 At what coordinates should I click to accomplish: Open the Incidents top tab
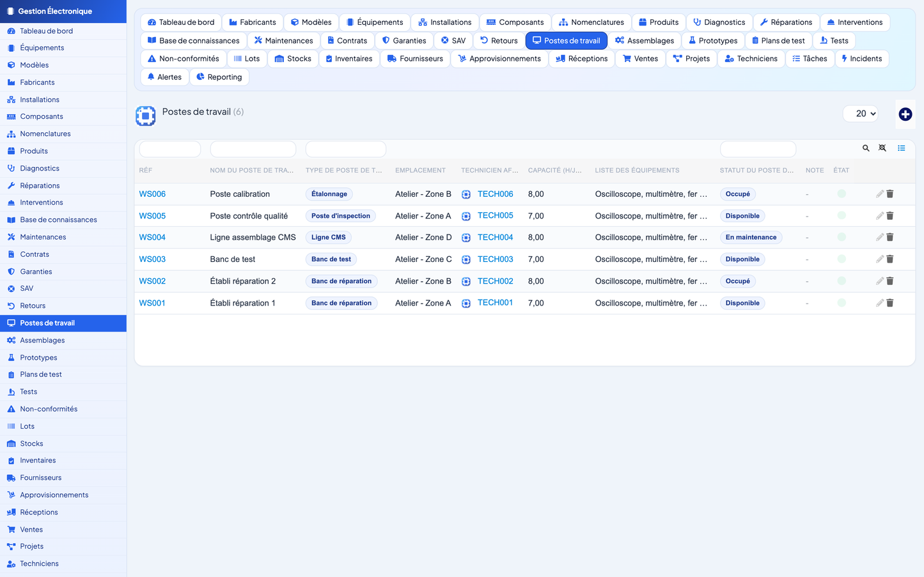(x=861, y=59)
